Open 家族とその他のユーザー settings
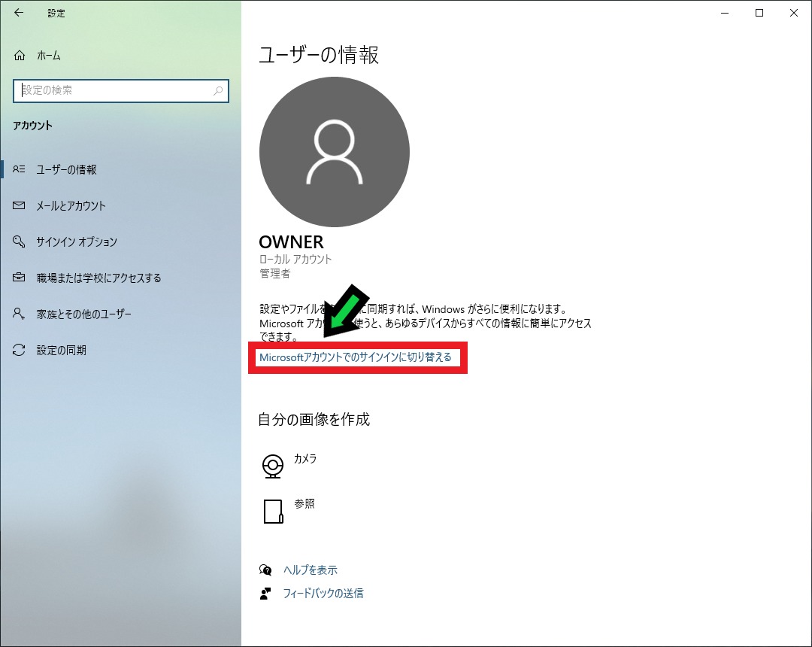The image size is (812, 647). click(x=98, y=314)
